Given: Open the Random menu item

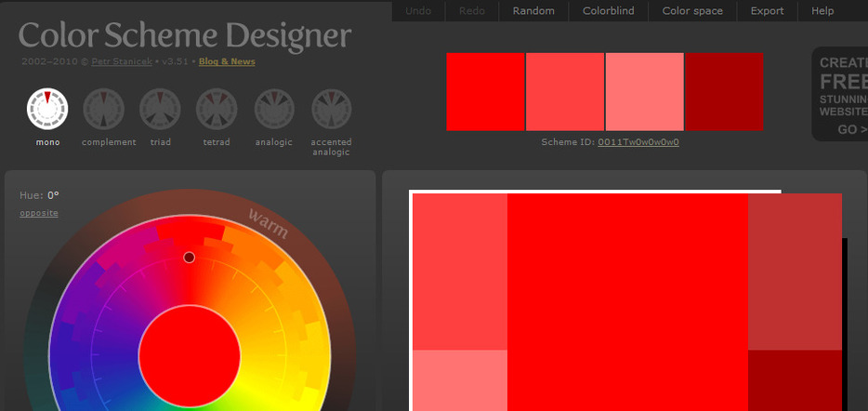Looking at the screenshot, I should (533, 11).
